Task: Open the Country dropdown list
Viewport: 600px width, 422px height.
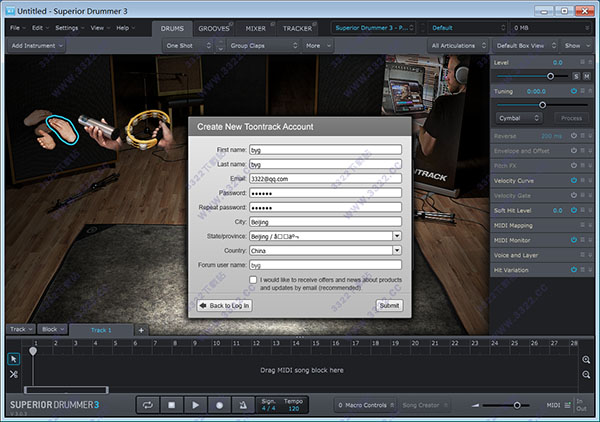Action: coord(397,250)
